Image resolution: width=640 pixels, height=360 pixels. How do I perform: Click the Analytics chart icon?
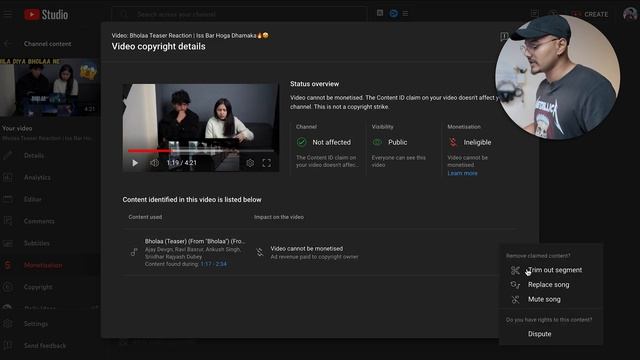[7, 178]
